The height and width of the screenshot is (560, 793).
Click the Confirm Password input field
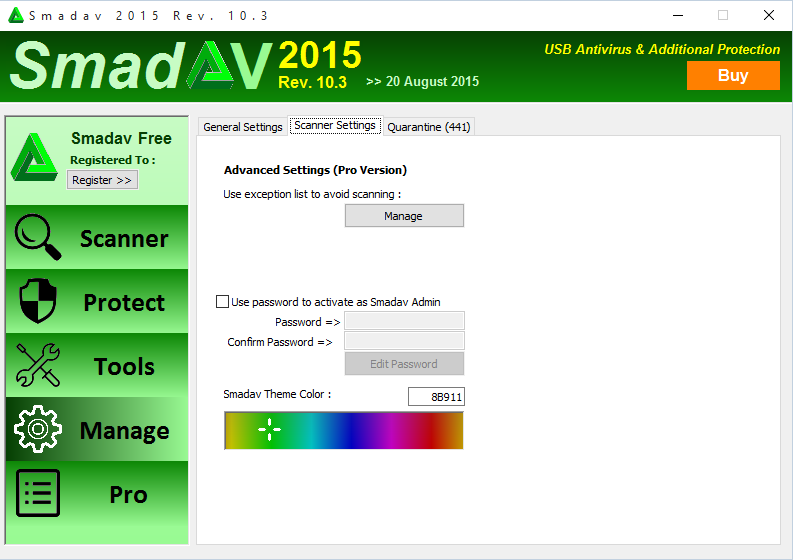404,341
